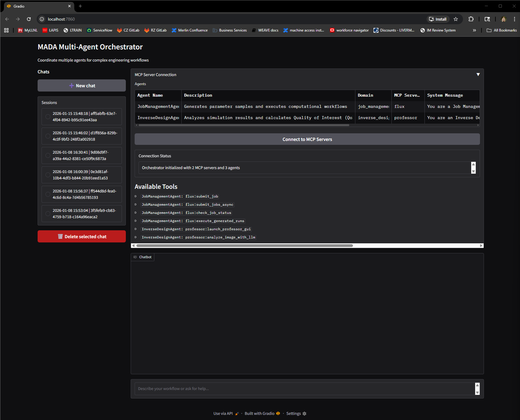The width and height of the screenshot is (520, 420).
Task: Collapse the MCP Server Connection accordion arrow
Action: tap(478, 75)
